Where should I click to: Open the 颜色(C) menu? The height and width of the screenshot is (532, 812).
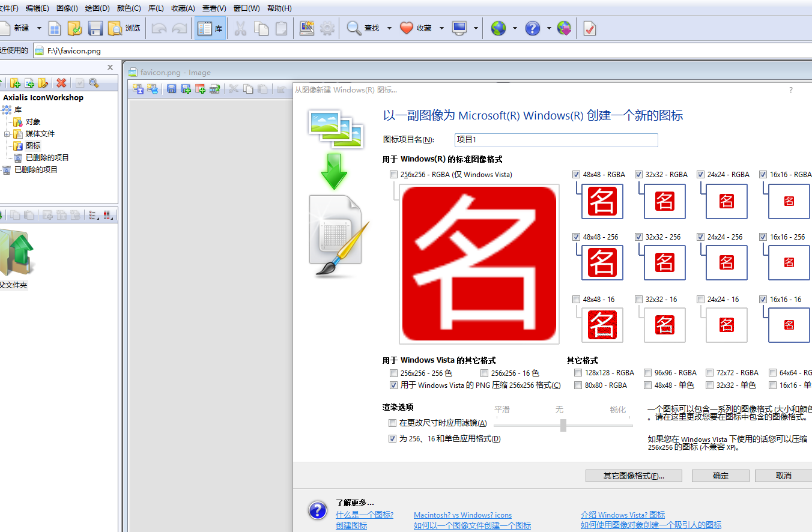pos(129,8)
